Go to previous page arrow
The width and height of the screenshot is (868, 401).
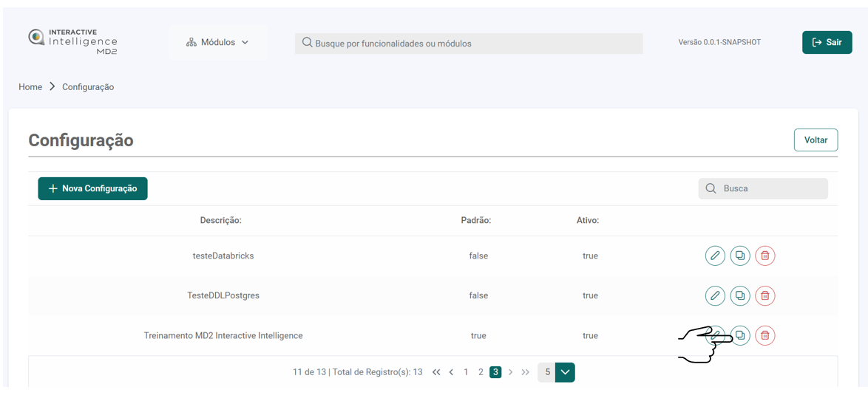pyautogui.click(x=451, y=372)
